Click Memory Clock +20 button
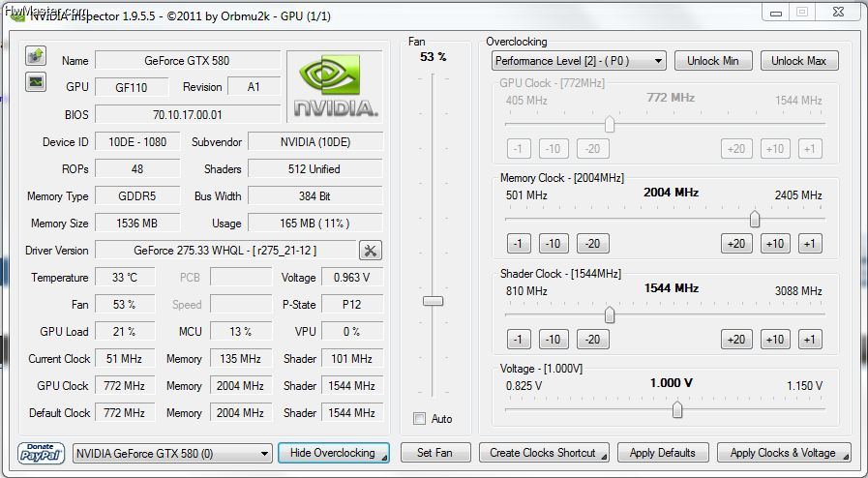This screenshot has height=478, width=868. [x=736, y=244]
